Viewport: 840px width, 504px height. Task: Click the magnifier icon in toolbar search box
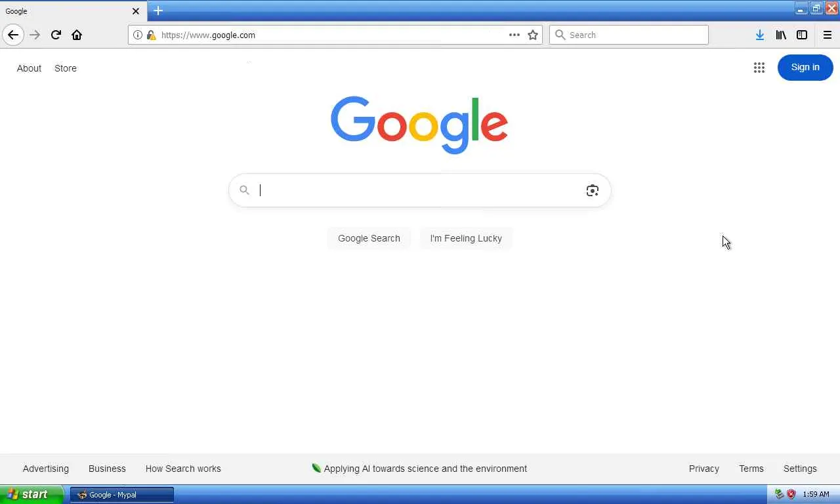tap(560, 35)
